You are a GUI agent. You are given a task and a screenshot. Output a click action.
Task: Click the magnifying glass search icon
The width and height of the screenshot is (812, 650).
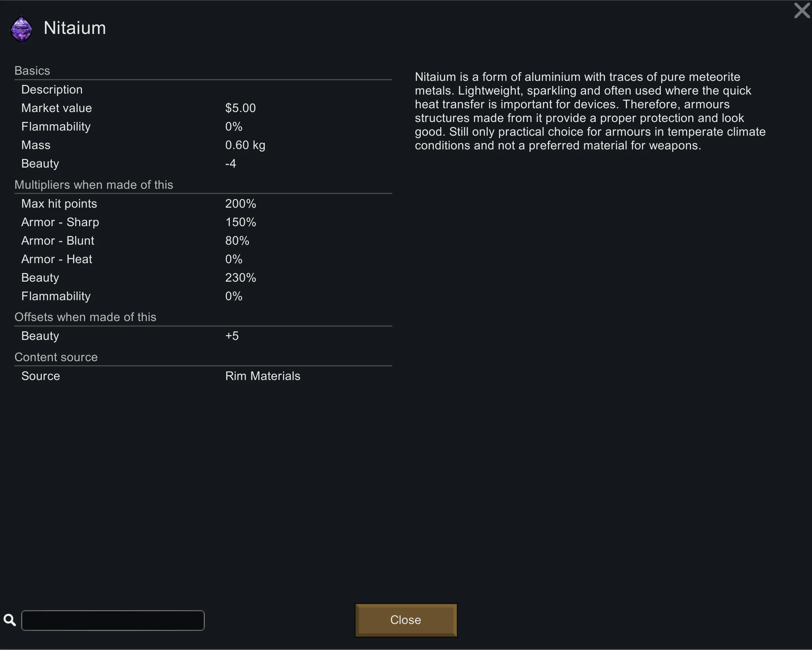(10, 620)
